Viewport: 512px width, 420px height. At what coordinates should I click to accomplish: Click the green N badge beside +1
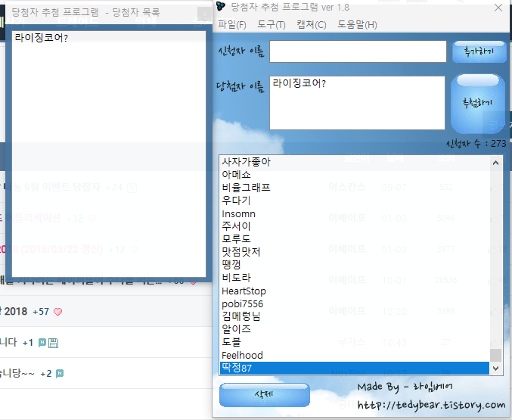[42, 343]
